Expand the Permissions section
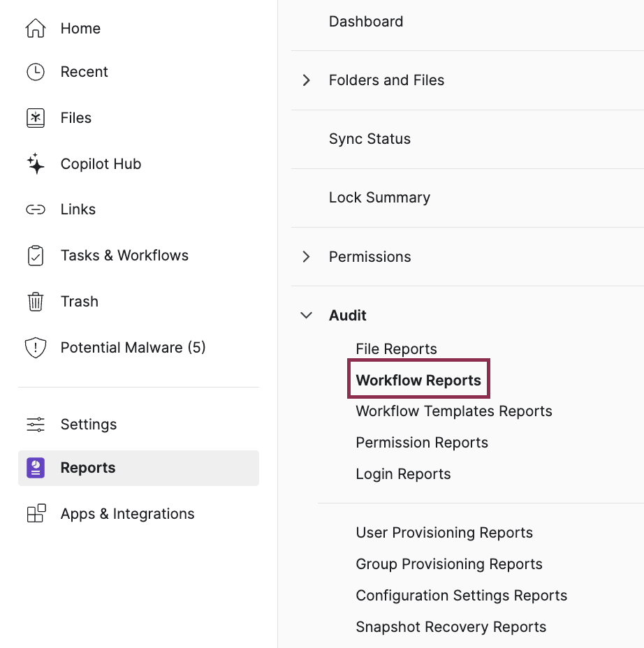 point(306,256)
